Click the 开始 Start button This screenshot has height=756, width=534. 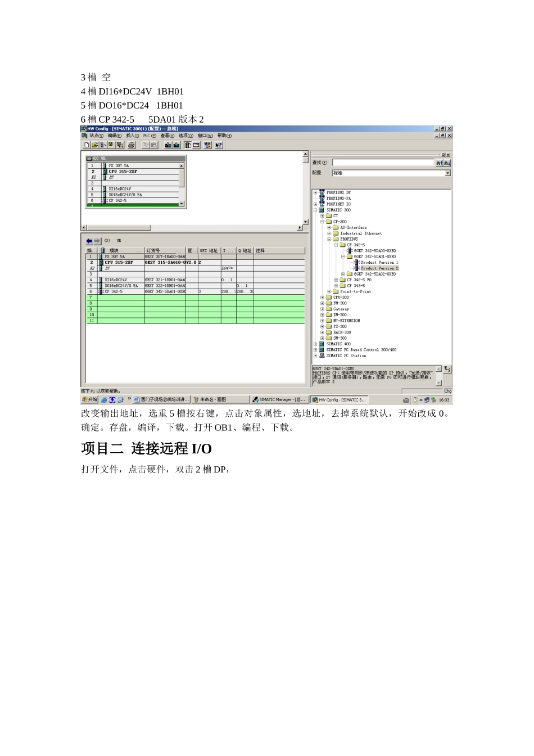coord(90,400)
